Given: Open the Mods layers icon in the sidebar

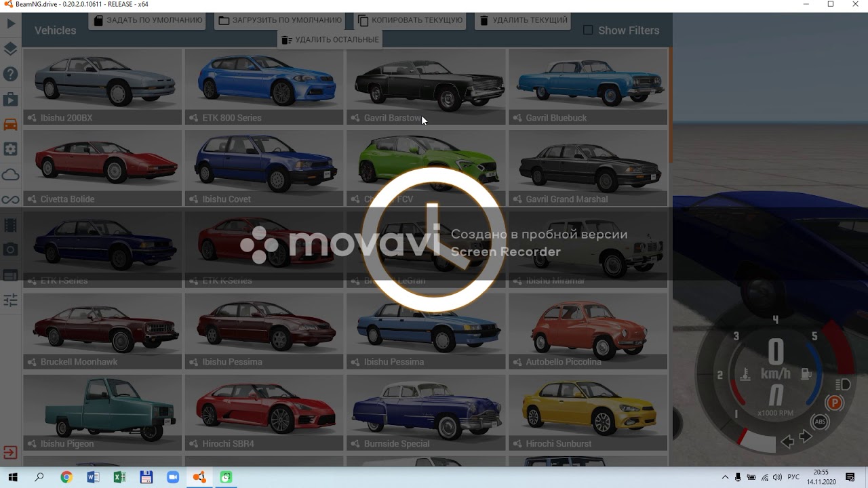Looking at the screenshot, I should (x=11, y=49).
